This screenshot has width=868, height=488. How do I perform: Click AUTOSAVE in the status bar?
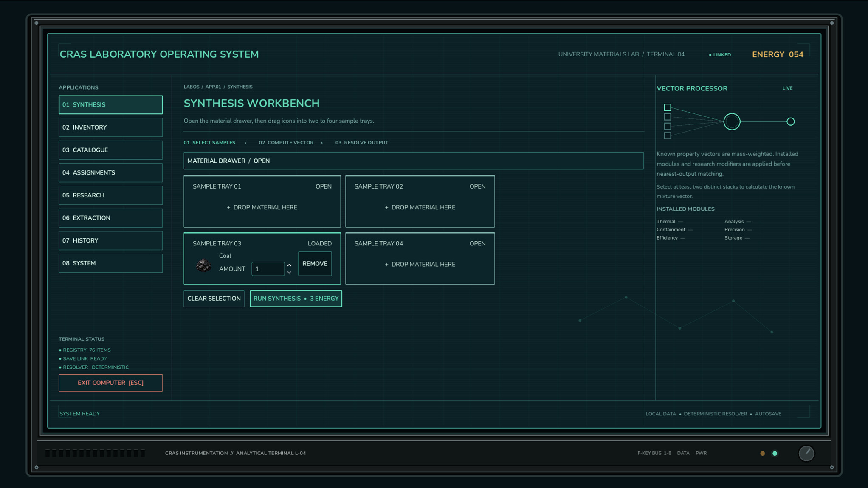tap(767, 414)
